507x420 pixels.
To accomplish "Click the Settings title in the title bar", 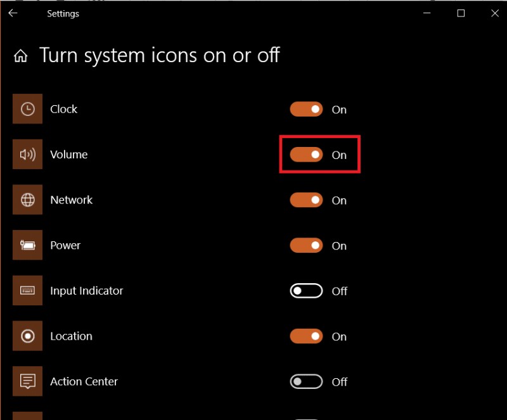I will [x=63, y=13].
